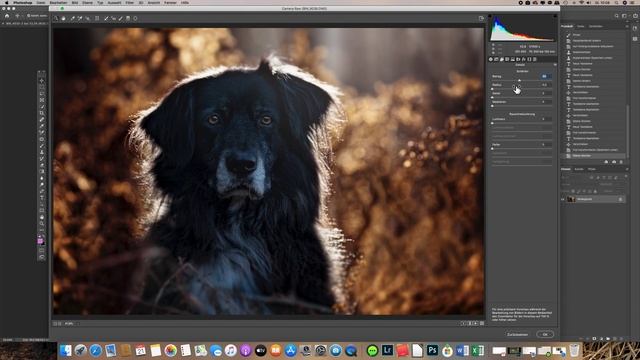Viewport: 640px width, 360px height.
Task: Select the Color Sampler tool
Action: point(80,18)
